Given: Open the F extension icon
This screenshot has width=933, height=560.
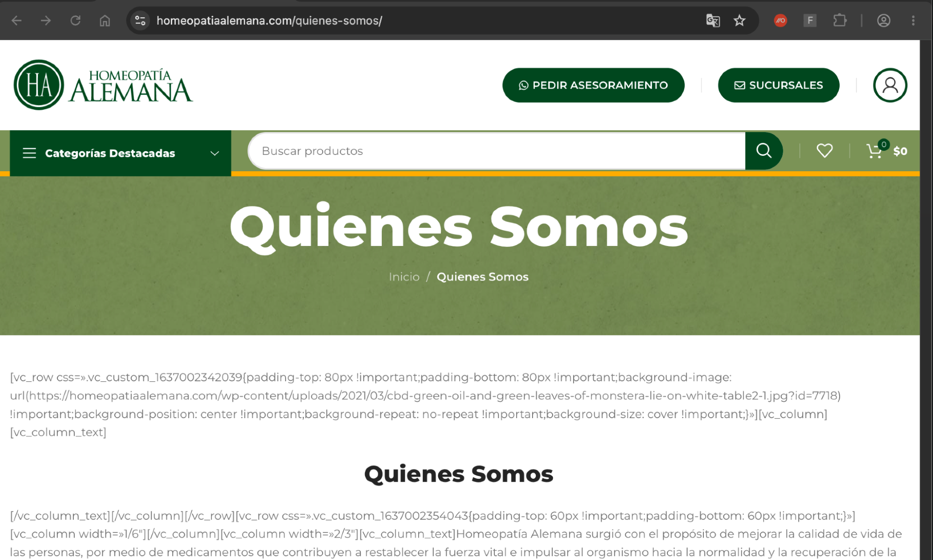Looking at the screenshot, I should [810, 21].
